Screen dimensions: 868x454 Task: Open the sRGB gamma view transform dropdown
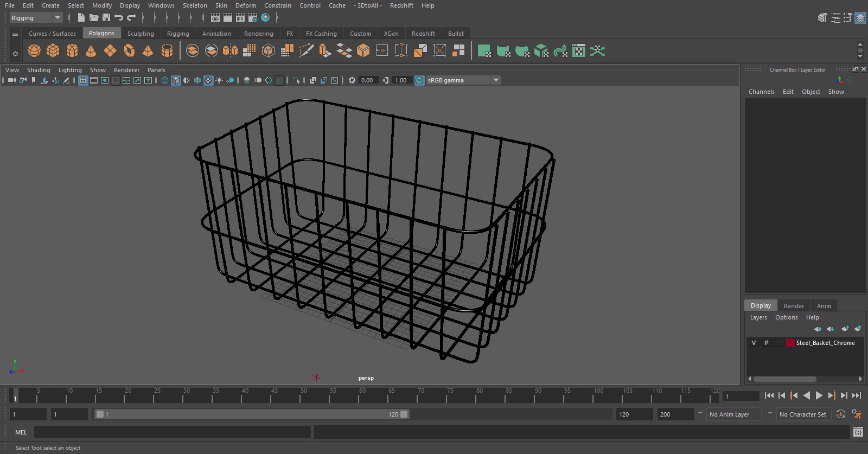click(x=463, y=80)
